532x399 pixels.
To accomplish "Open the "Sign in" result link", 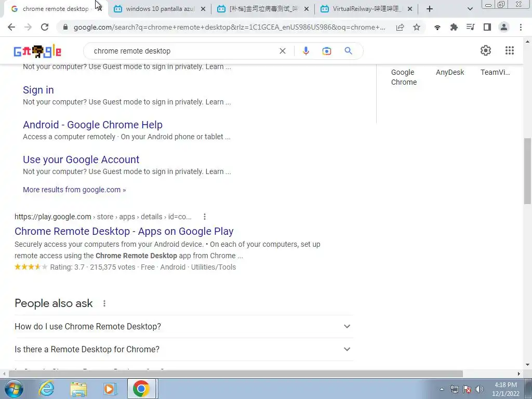I will (38, 90).
